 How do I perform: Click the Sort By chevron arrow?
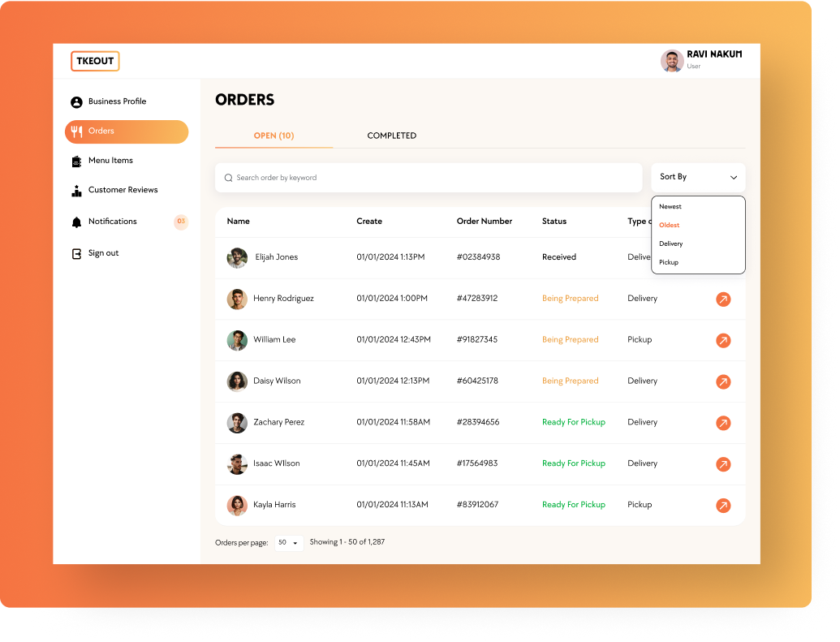point(734,178)
